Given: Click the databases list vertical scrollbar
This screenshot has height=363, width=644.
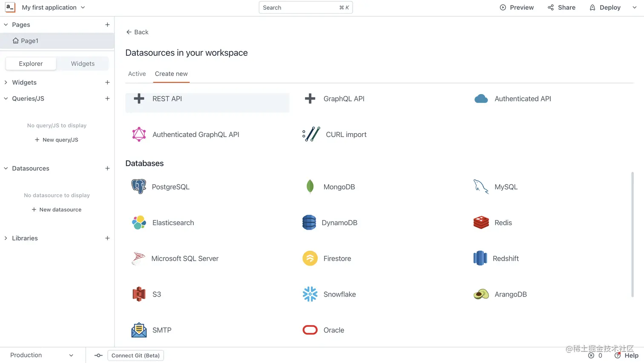Looking at the screenshot, I should pos(632,234).
